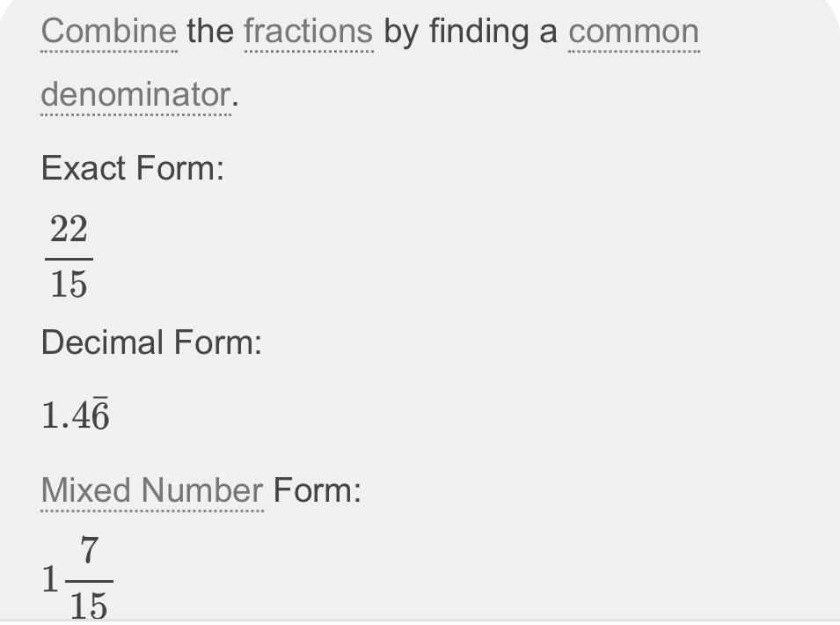
Task: Click the whole number 1 in mixed number
Action: pyautogui.click(x=50, y=579)
